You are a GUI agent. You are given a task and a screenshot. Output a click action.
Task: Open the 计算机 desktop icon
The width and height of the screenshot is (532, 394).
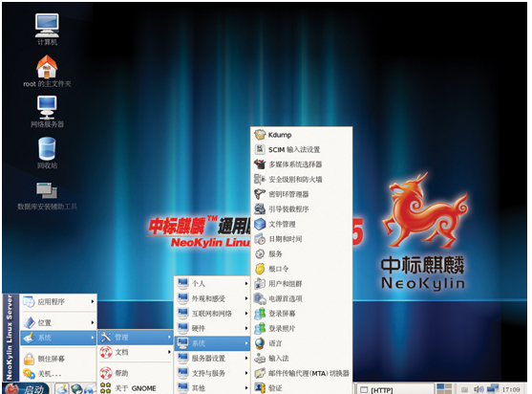47,30
